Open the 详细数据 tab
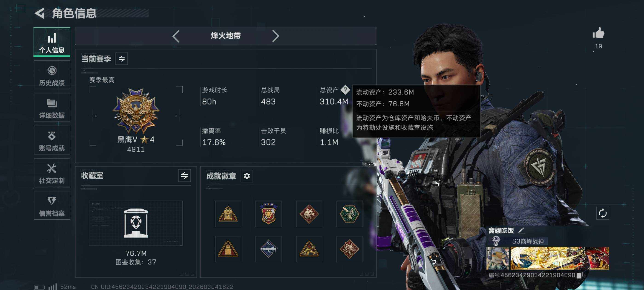Image resolution: width=644 pixels, height=290 pixels. (x=52, y=107)
